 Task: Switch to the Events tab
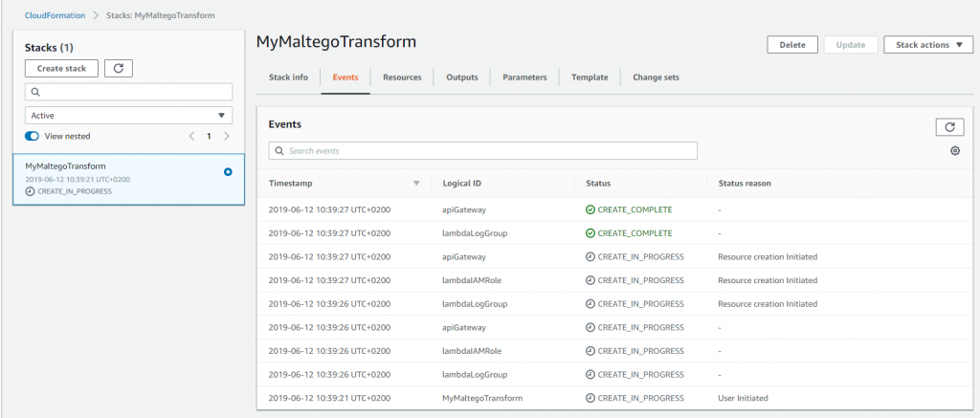coord(345,77)
